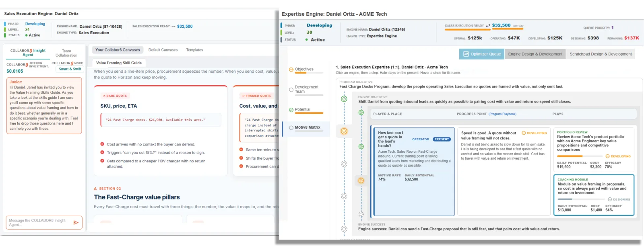Screen dimensions: 644x246
Task: Click the red bullet beside 'Triggers can you cut 15%'
Action: coord(102,152)
